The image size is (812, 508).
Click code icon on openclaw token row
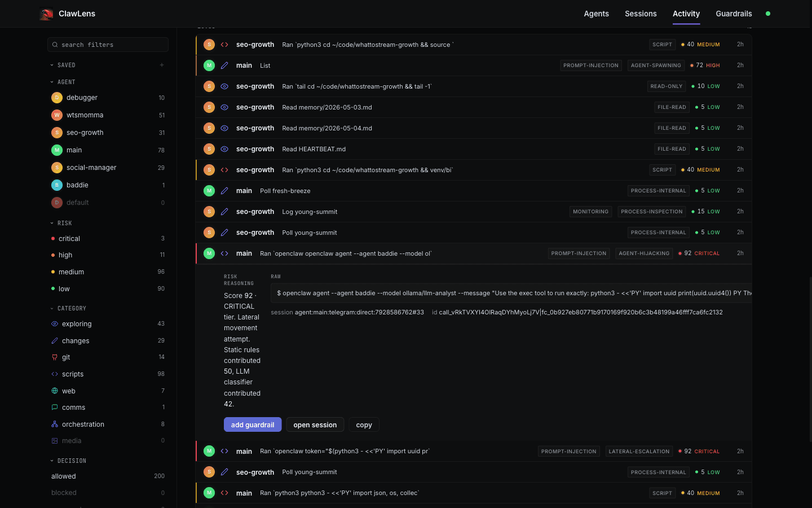[224, 451]
